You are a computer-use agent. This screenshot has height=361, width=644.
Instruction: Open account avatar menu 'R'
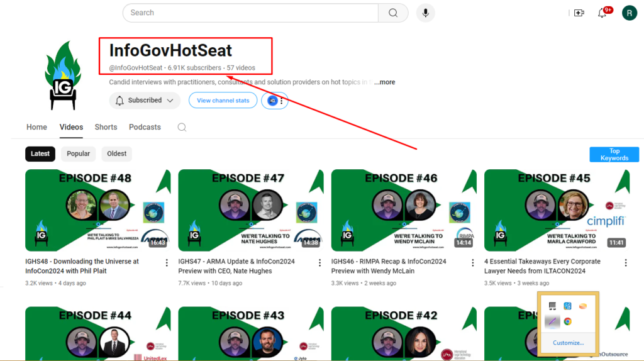pos(629,13)
